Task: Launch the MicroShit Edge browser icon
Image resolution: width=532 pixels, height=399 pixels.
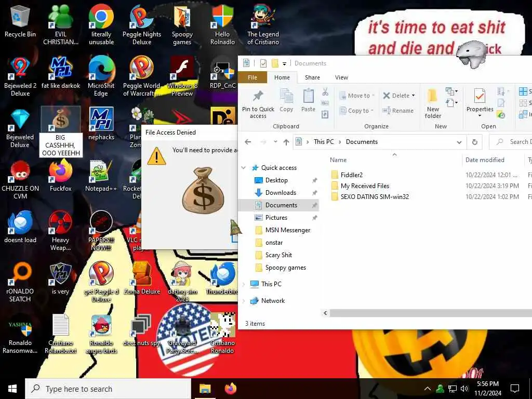Action: click(x=101, y=76)
